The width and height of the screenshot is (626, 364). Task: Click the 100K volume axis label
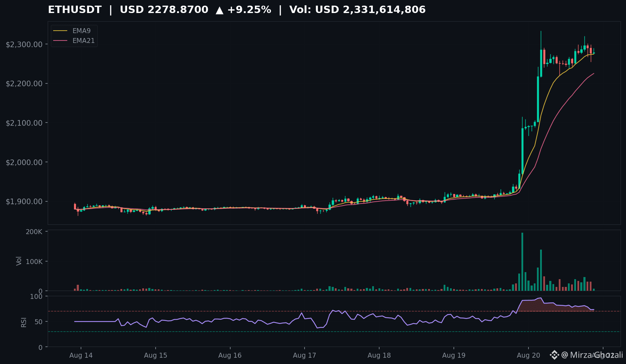tap(34, 262)
